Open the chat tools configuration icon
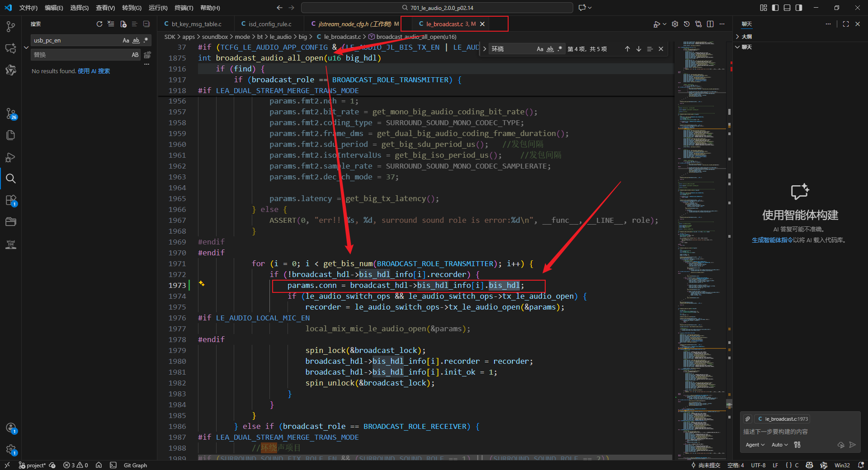This screenshot has width=868, height=470. coord(797,445)
